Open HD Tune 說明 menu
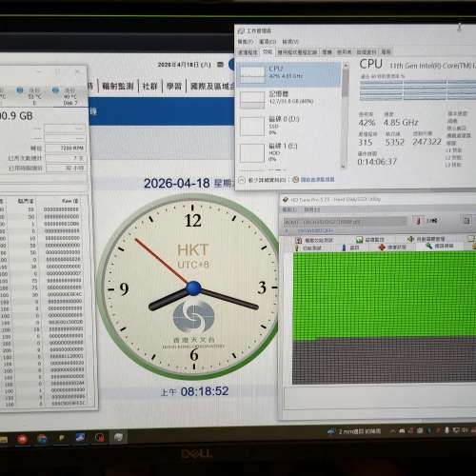 (312, 209)
